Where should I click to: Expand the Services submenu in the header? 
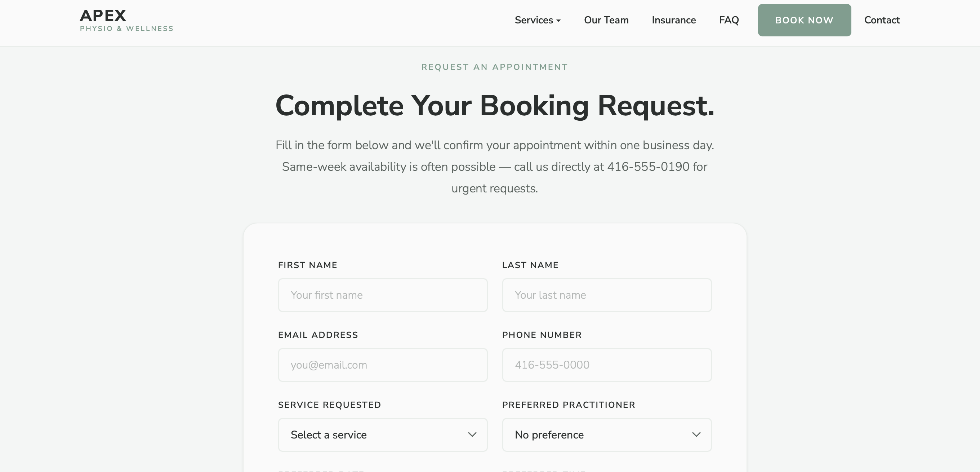[x=537, y=20]
